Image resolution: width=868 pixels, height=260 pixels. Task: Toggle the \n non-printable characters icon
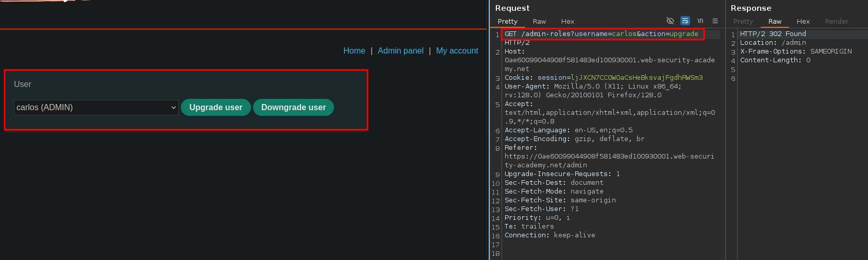click(700, 21)
